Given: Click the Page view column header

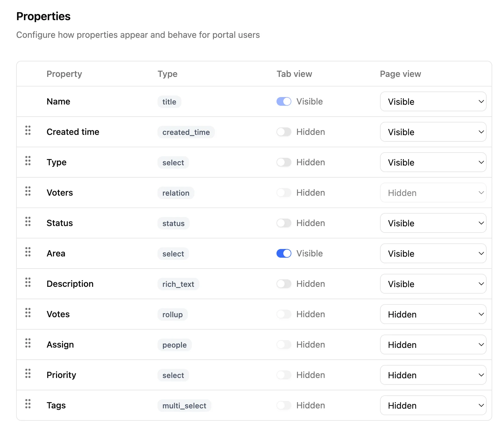Looking at the screenshot, I should click(x=400, y=74).
